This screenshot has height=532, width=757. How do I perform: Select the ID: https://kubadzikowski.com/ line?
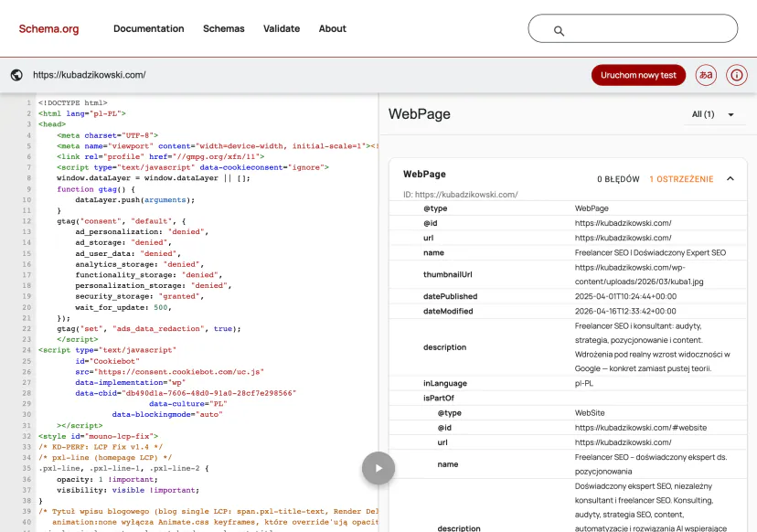point(461,195)
